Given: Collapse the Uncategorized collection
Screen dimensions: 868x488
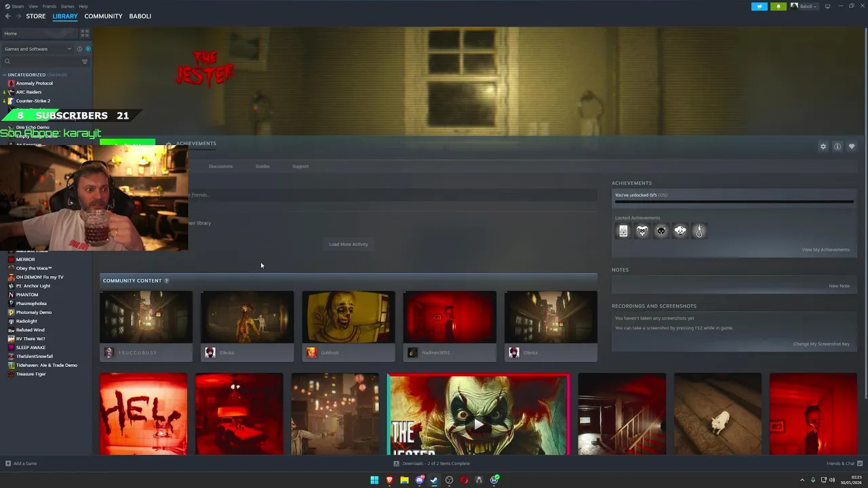Looking at the screenshot, I should tap(4, 75).
